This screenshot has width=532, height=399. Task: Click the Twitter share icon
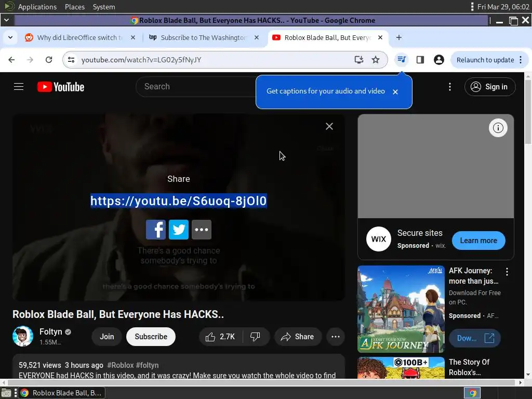pyautogui.click(x=179, y=230)
